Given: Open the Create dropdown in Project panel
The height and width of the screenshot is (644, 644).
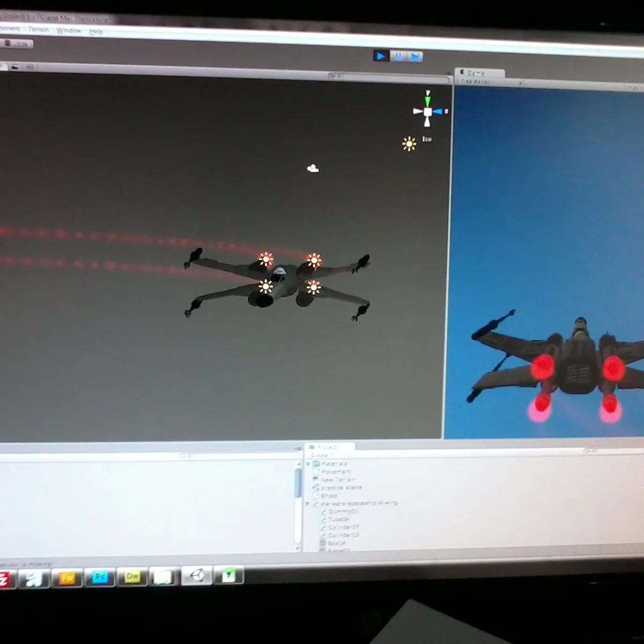Looking at the screenshot, I should coord(321,456).
